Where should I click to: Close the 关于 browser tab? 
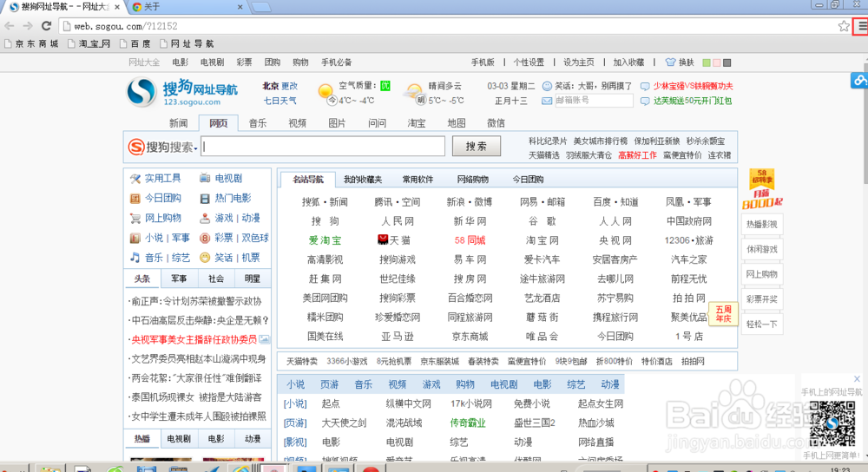coord(240,7)
